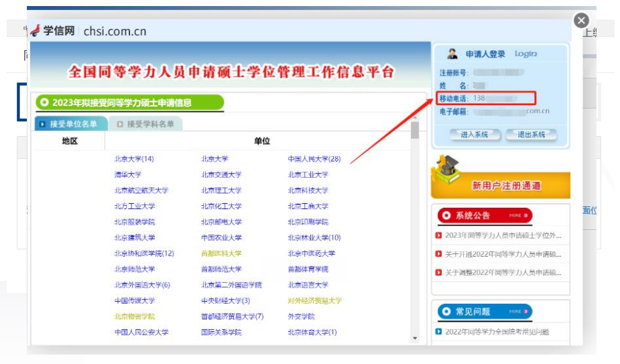Close the popup with the X button
The height and width of the screenshot is (364, 620).
coord(581,20)
